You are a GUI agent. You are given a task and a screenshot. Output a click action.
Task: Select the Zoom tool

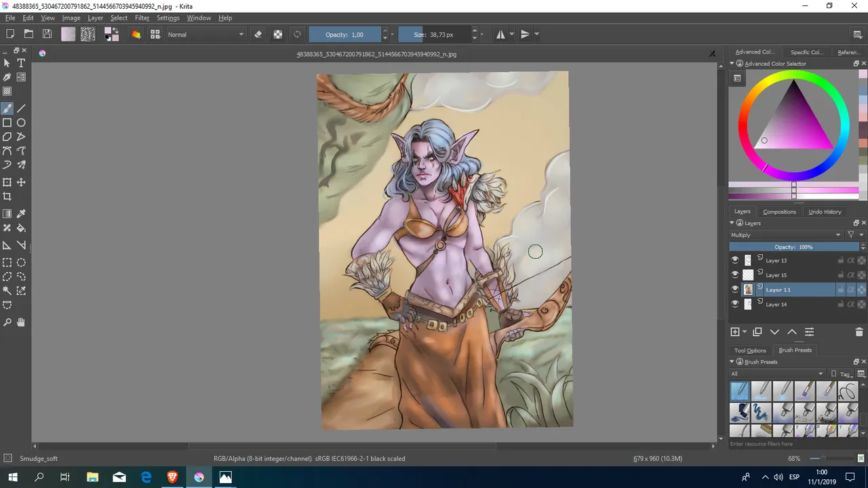click(x=7, y=323)
